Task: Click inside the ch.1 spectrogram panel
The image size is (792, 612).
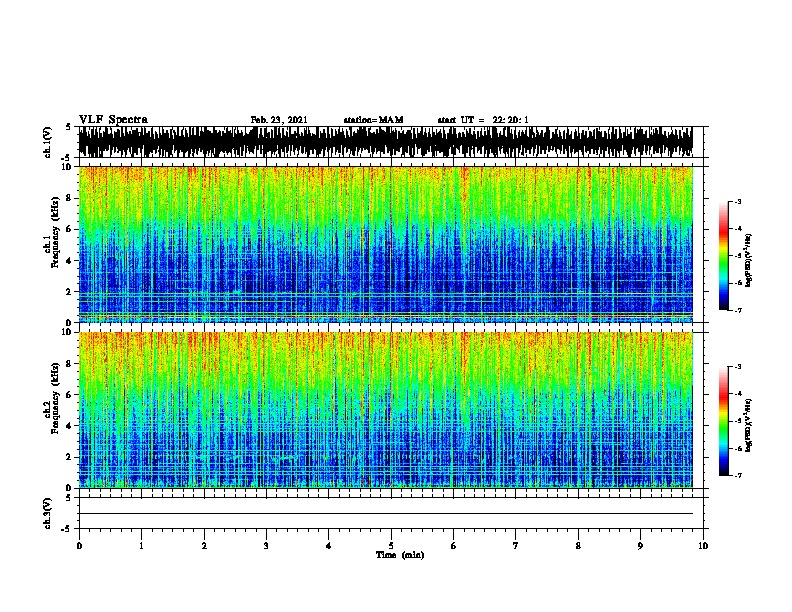Action: coord(385,244)
